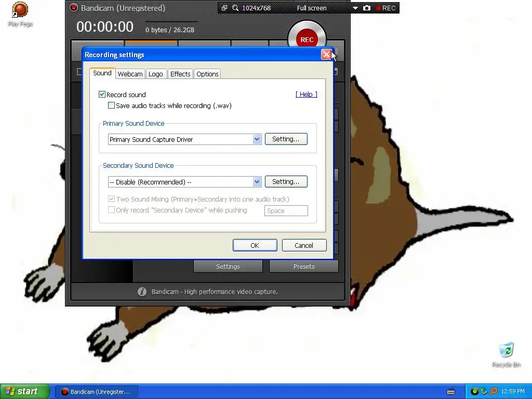Screen dimensions: 532x399
Task: Open the Windows start menu
Action: click(25, 391)
